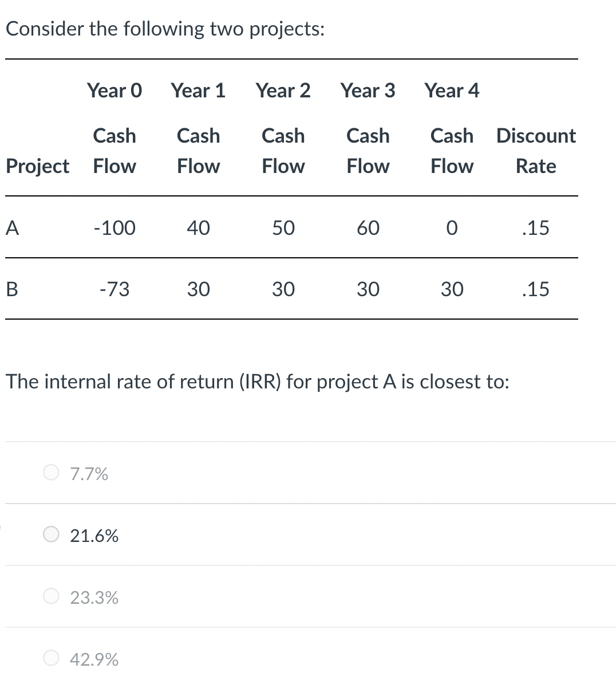This screenshot has width=616, height=684.
Task: Click the -73 cash flow cell
Action: (x=114, y=289)
